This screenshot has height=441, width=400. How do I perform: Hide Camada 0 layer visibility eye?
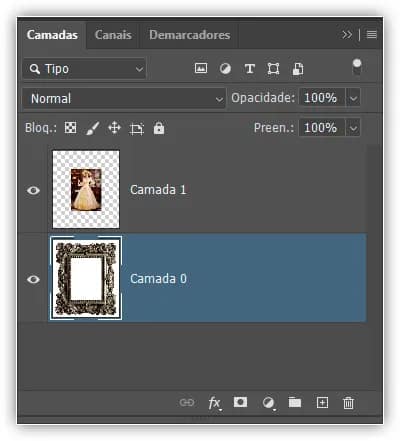pyautogui.click(x=33, y=279)
